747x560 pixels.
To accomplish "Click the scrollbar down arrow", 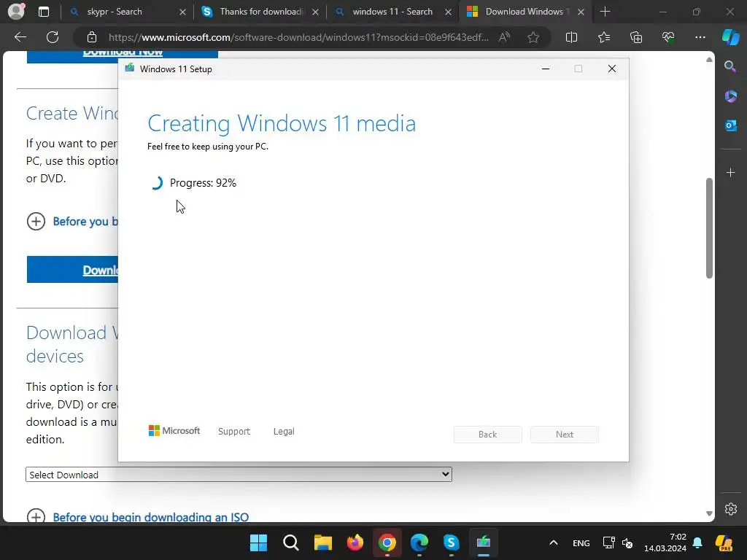I will point(709,513).
